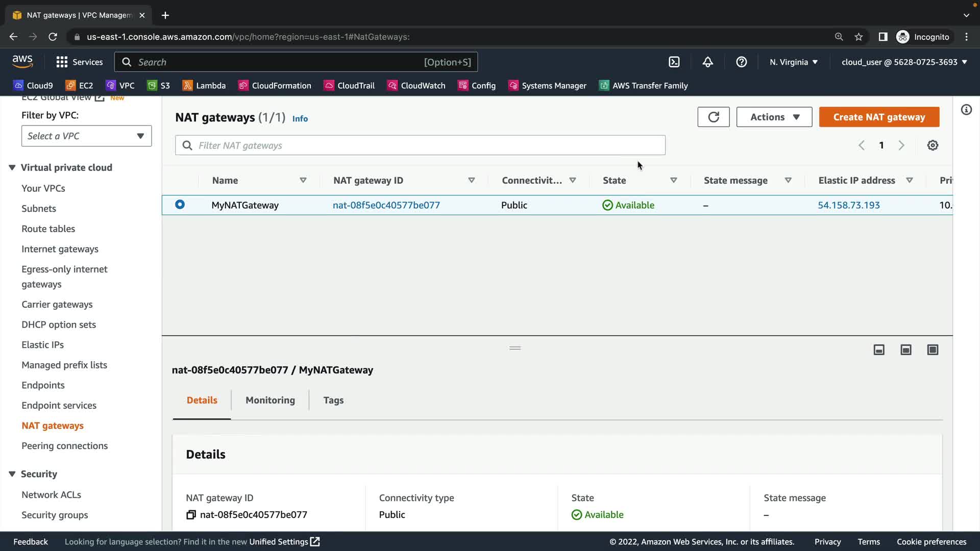Switch to the Tags tab
This screenshot has height=551, width=980.
coord(333,400)
